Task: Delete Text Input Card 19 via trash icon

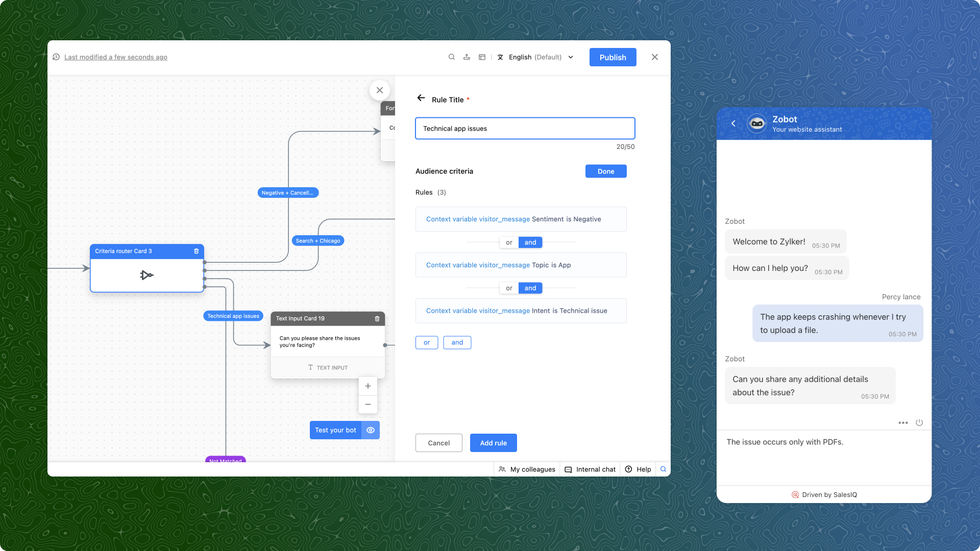Action: [x=377, y=318]
